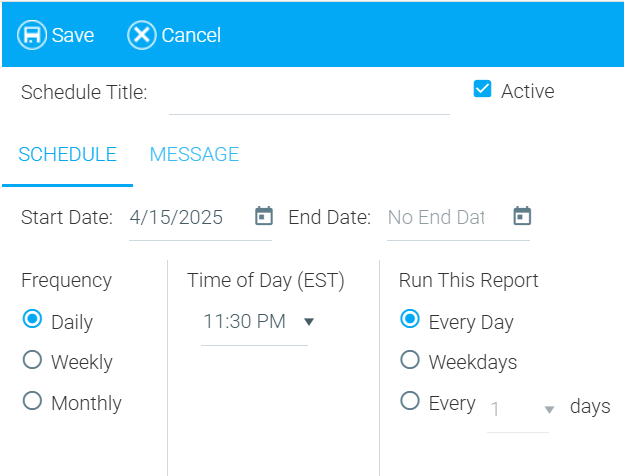
Task: Choose the Weekdays run option
Action: click(x=409, y=361)
